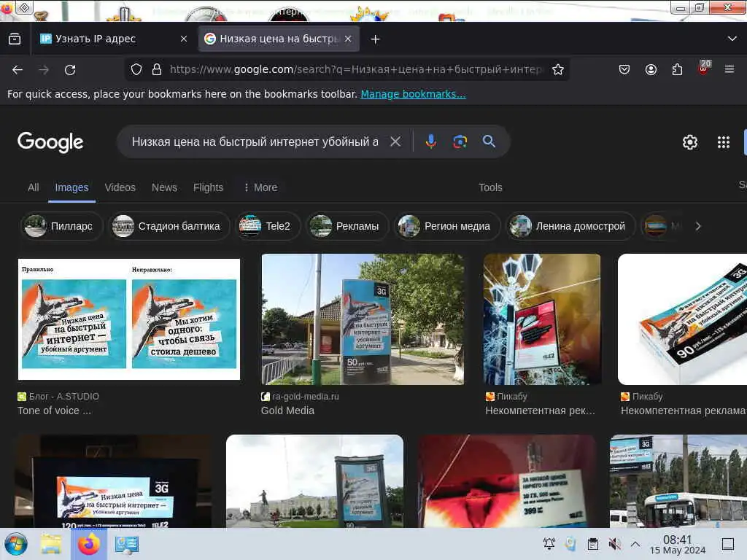This screenshot has height=560, width=747.
Task: Open the Firefox View icon beside the tabs
Action: click(x=15, y=39)
